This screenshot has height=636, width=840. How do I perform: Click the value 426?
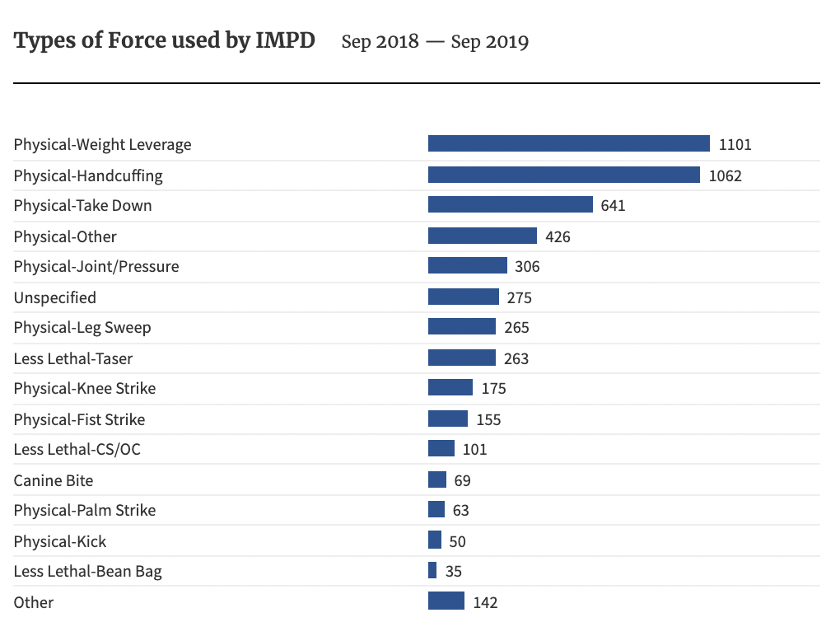coord(558,236)
